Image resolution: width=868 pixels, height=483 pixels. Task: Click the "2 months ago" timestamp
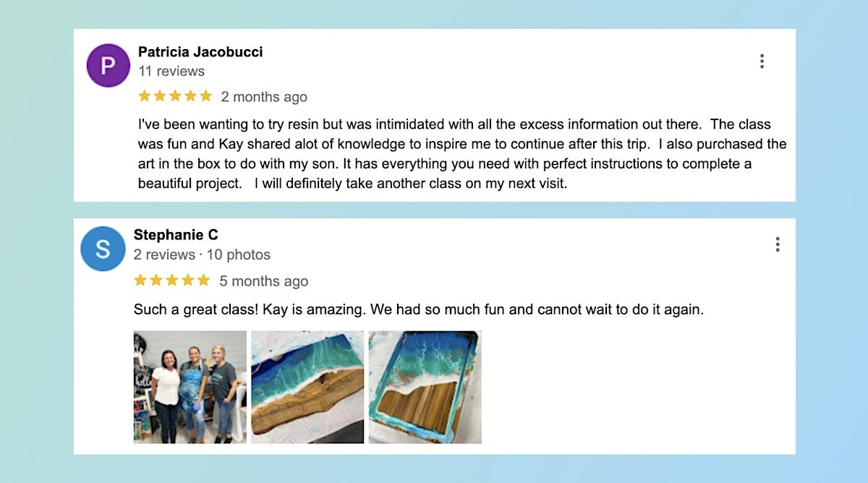coord(264,97)
